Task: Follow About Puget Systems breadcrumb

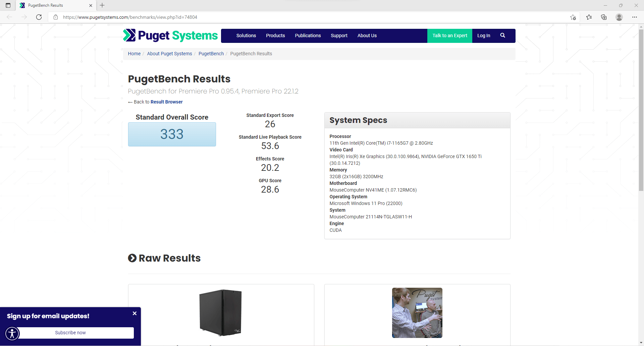Action: pyautogui.click(x=169, y=54)
